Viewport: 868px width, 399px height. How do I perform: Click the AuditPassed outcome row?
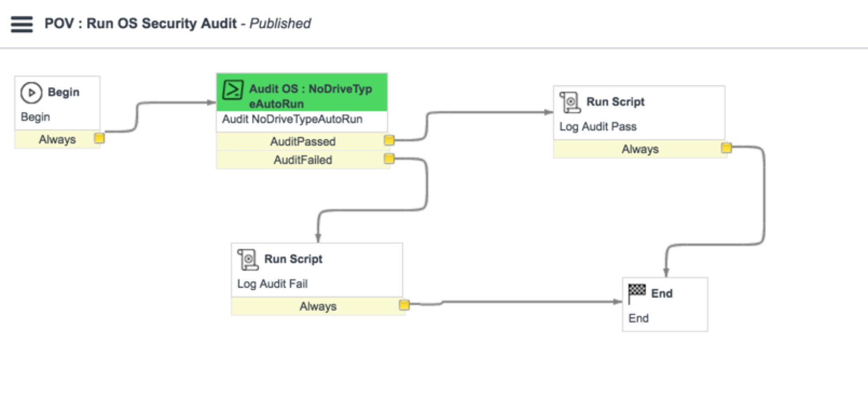pyautogui.click(x=302, y=142)
